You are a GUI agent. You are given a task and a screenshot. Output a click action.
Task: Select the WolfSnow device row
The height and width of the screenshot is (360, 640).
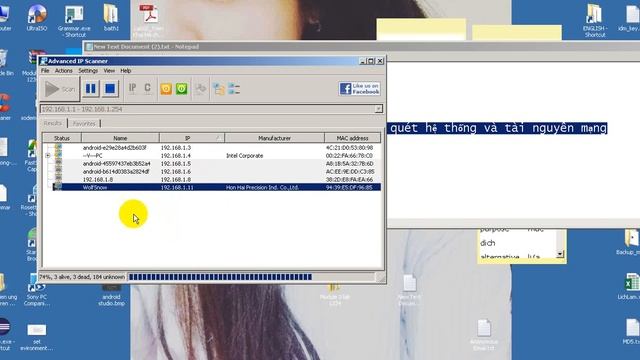click(x=211, y=187)
